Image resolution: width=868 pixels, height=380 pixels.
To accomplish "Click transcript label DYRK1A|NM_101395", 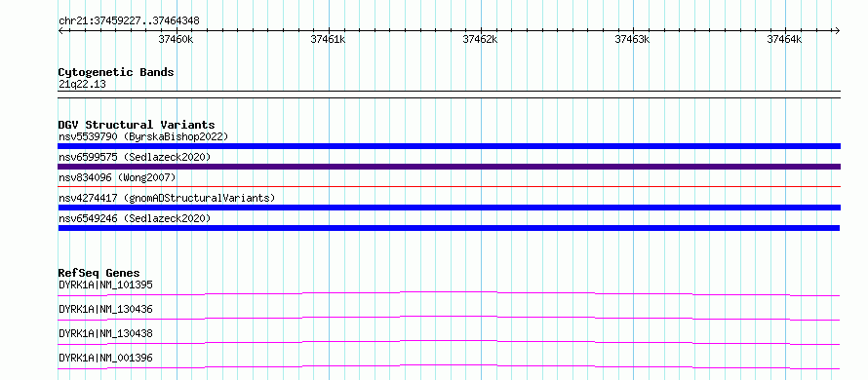I will 105,285.
